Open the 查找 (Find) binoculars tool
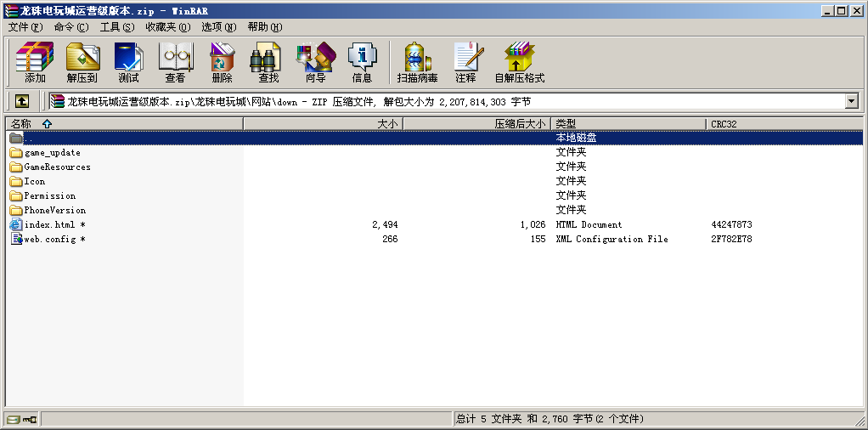Viewport: 868px width, 430px height. click(x=268, y=63)
